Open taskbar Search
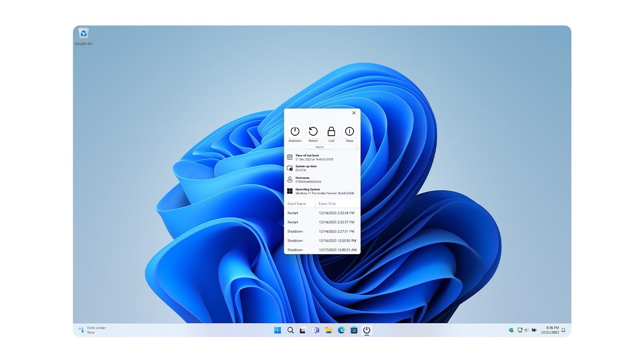Image resolution: width=644 pixels, height=362 pixels. (x=290, y=330)
